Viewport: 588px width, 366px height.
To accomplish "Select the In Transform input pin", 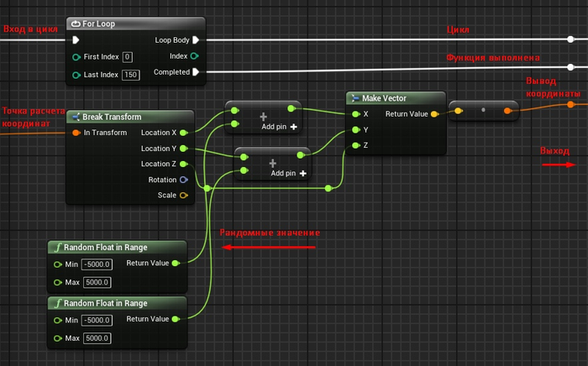I will pos(76,133).
